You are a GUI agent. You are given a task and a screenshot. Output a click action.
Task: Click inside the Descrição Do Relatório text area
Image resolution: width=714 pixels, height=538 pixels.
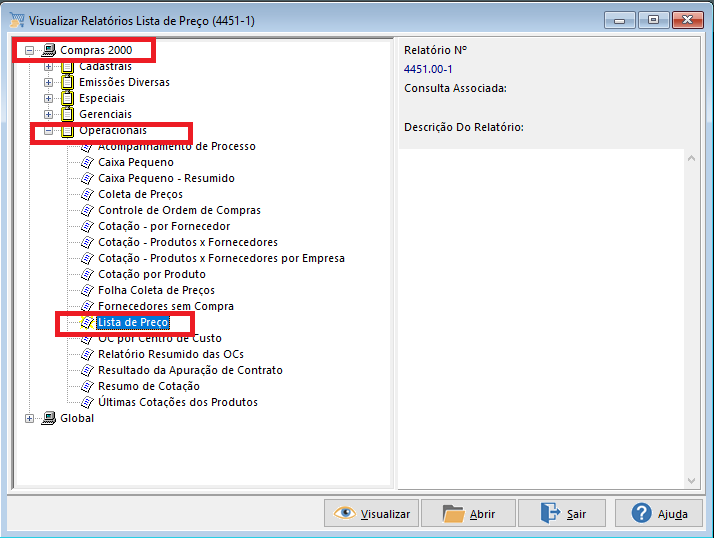point(541,319)
